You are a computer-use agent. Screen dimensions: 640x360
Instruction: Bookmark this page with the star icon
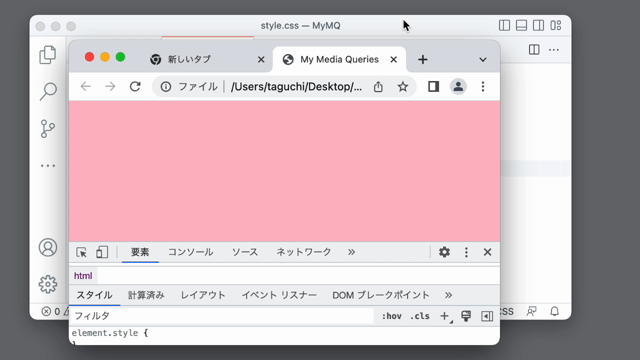tap(403, 87)
